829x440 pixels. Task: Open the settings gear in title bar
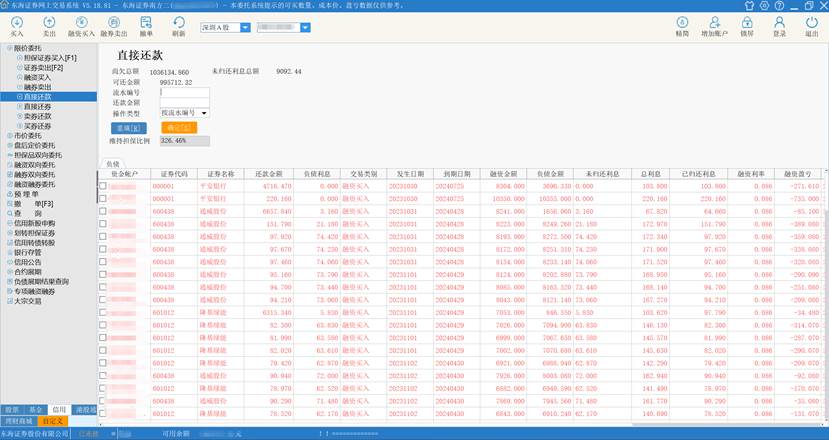coord(764,5)
